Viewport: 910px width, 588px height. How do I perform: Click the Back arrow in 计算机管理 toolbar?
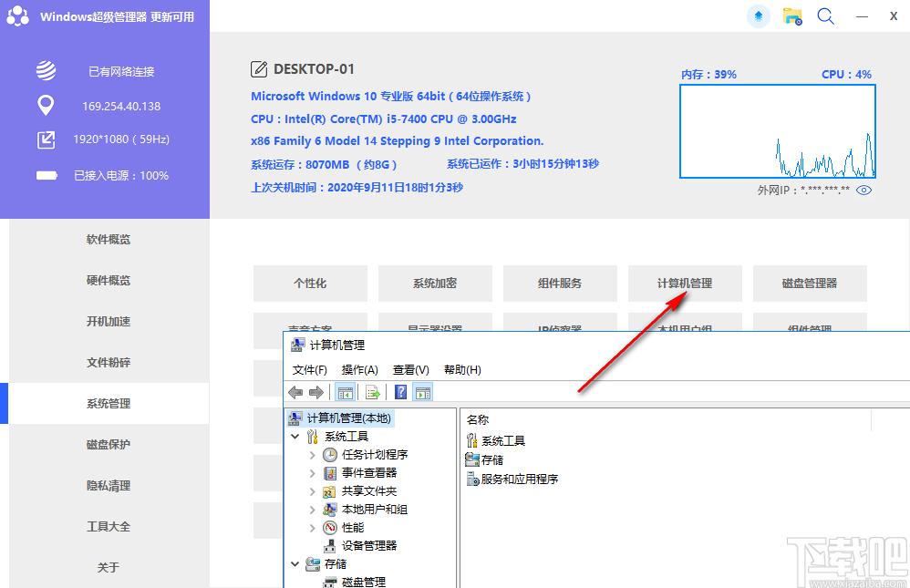pyautogui.click(x=295, y=393)
